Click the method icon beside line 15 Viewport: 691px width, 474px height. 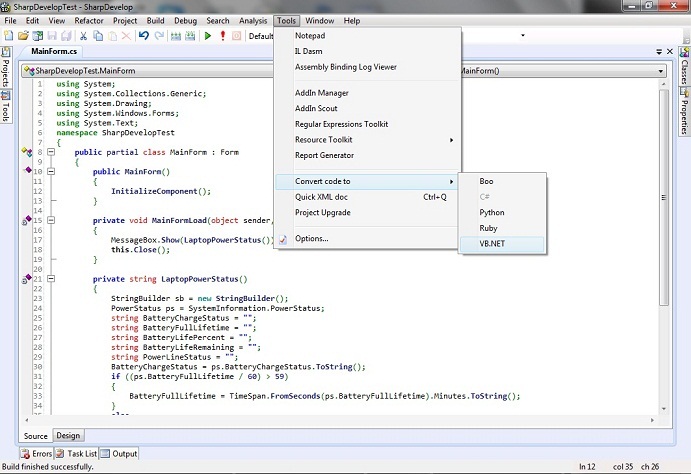click(x=27, y=220)
